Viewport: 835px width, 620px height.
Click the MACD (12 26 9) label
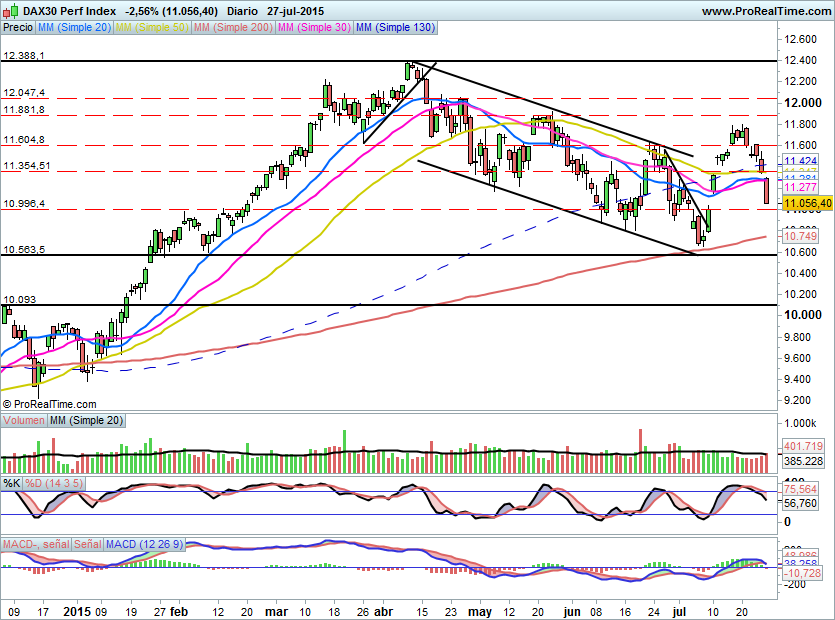(144, 544)
